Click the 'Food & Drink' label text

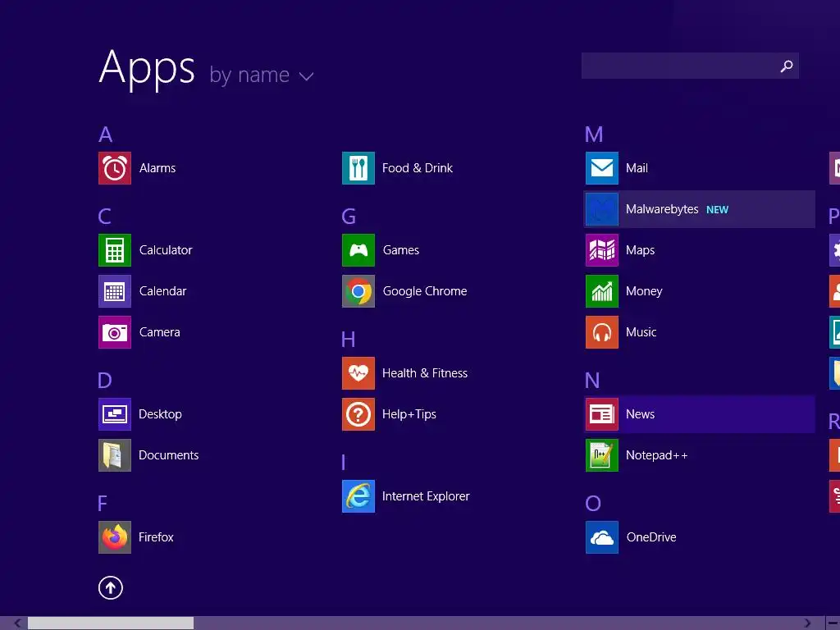pyautogui.click(x=418, y=168)
